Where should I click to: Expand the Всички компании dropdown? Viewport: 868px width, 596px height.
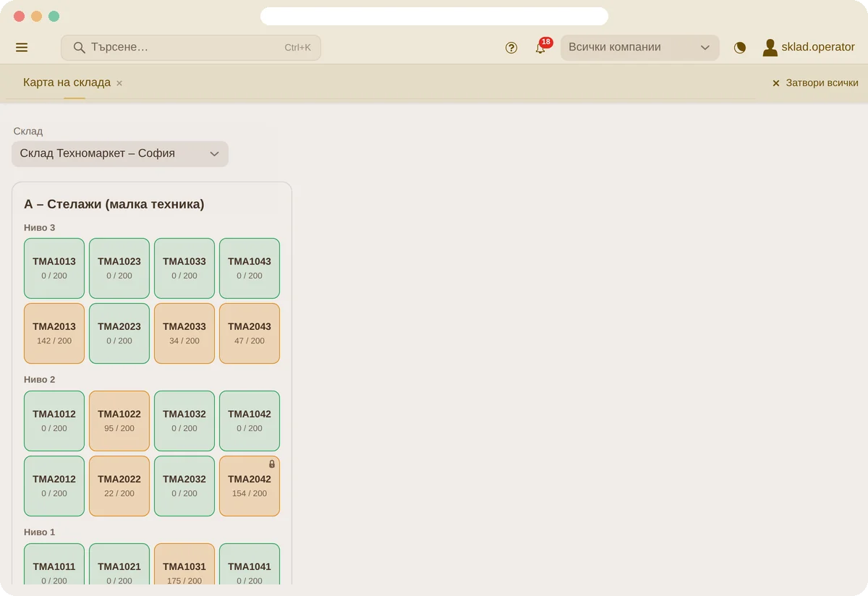(640, 48)
